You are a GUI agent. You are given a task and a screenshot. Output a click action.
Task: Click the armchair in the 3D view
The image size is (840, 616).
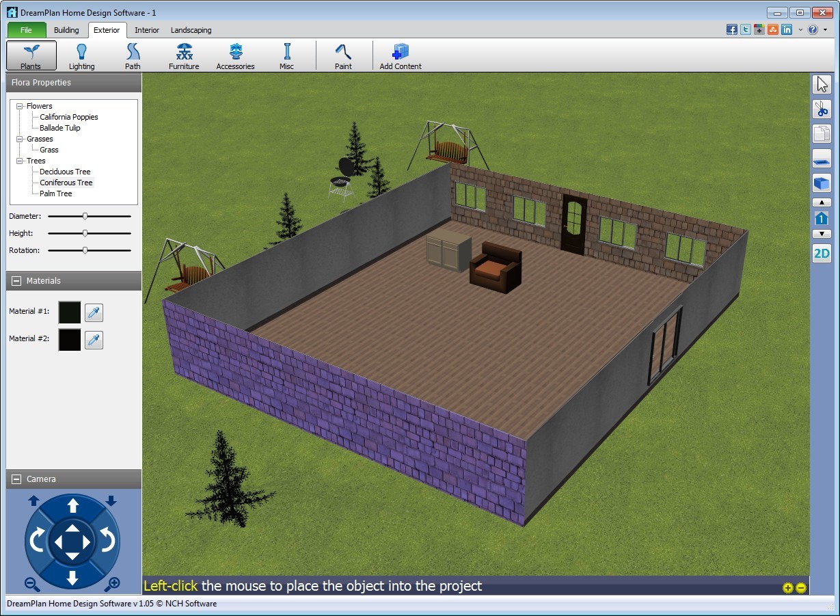tap(496, 267)
